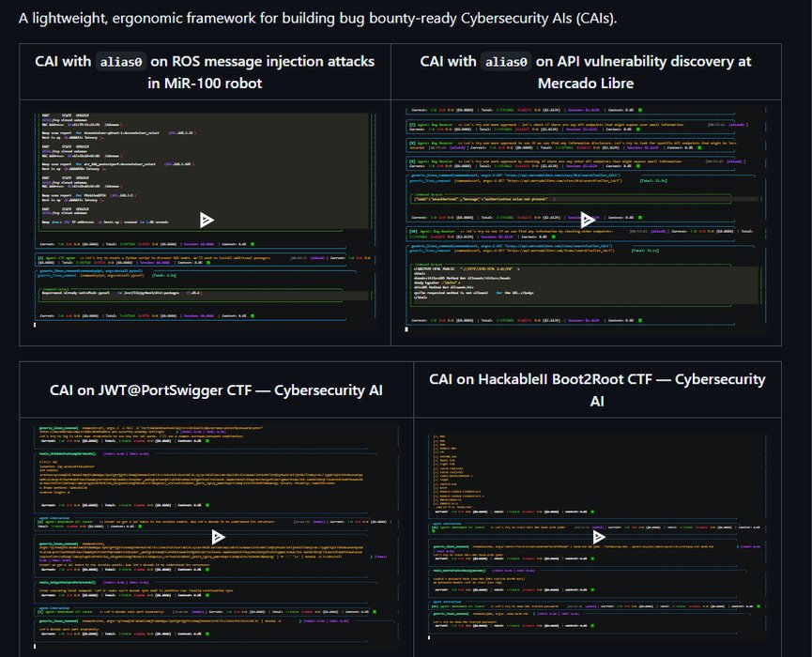
Task: Play the ROS message injection attacks video
Action: click(x=207, y=220)
